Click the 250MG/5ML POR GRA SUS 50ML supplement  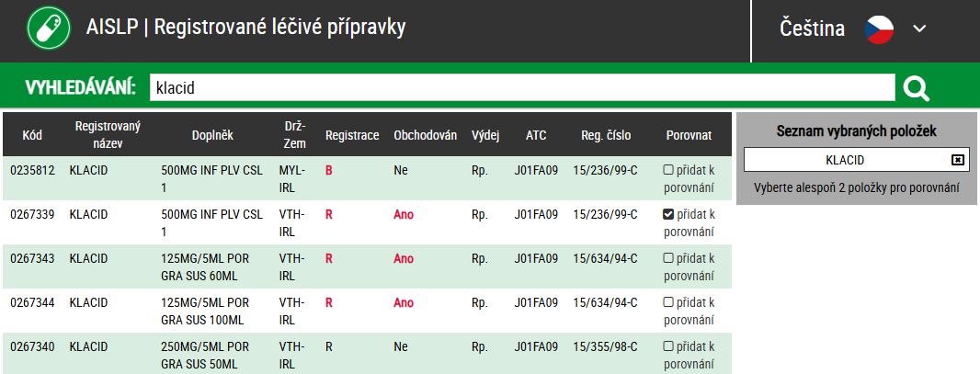(206, 355)
